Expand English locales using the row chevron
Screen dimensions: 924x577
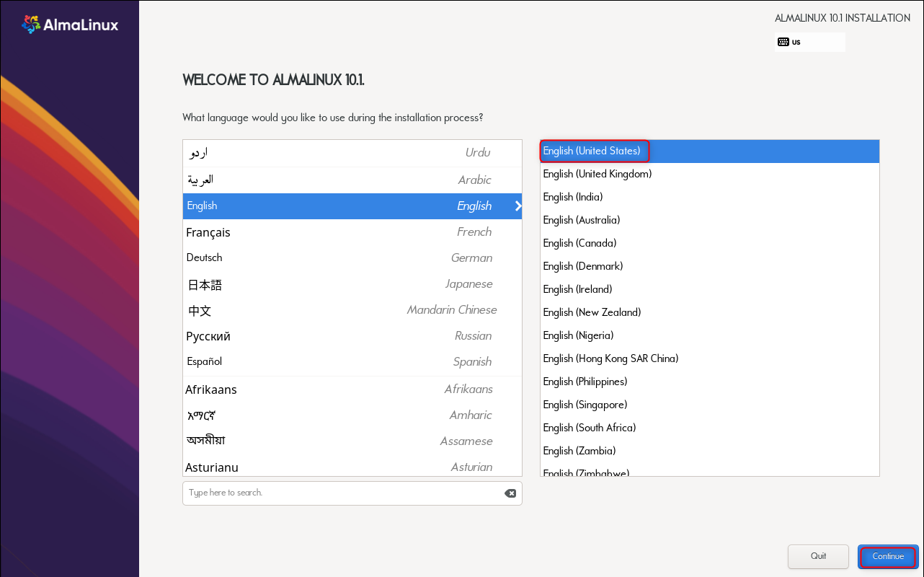coord(517,206)
